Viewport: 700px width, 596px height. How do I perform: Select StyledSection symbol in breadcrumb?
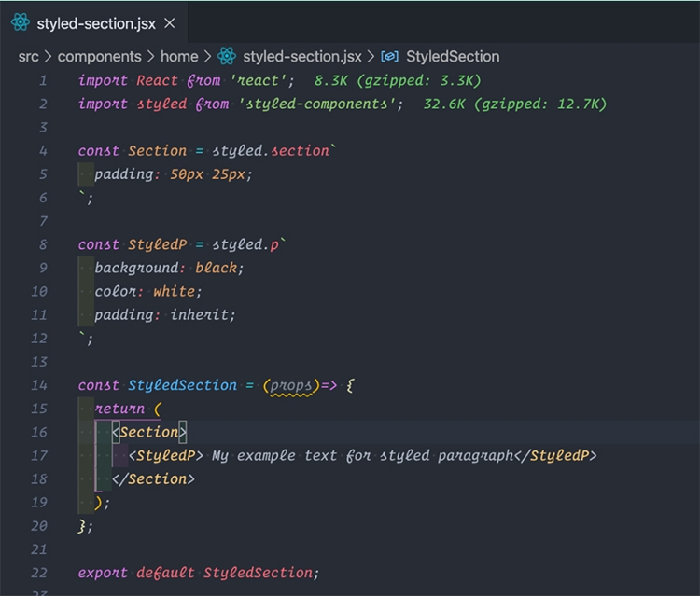453,57
